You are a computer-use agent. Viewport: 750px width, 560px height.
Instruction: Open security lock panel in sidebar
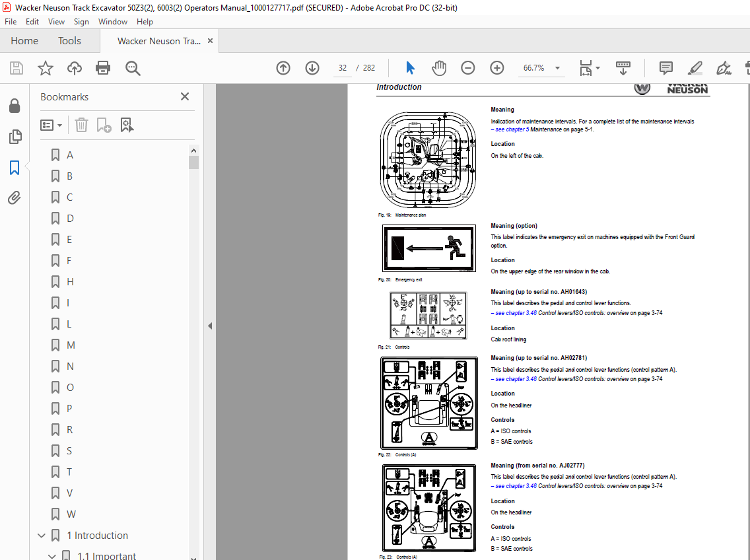coord(15,106)
